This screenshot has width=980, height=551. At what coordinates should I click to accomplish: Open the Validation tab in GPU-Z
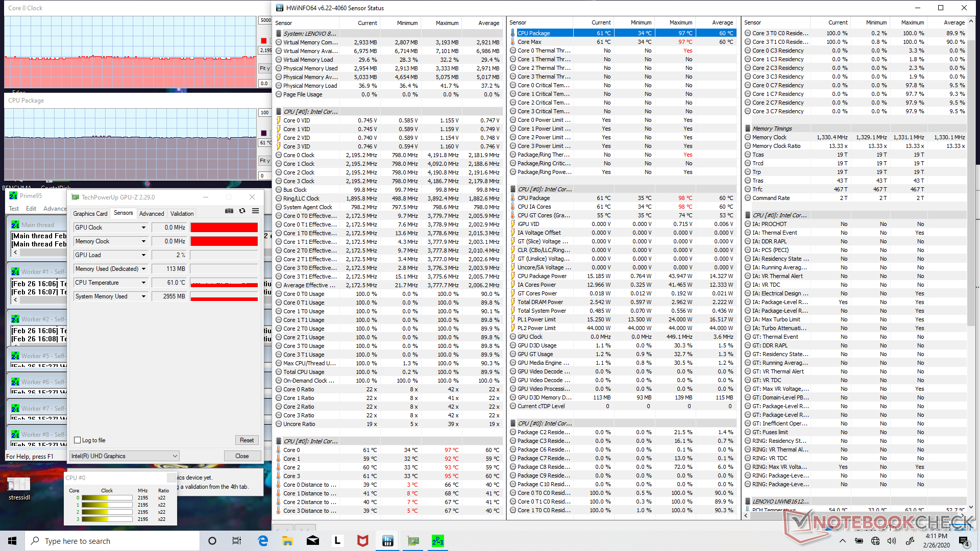tap(182, 214)
